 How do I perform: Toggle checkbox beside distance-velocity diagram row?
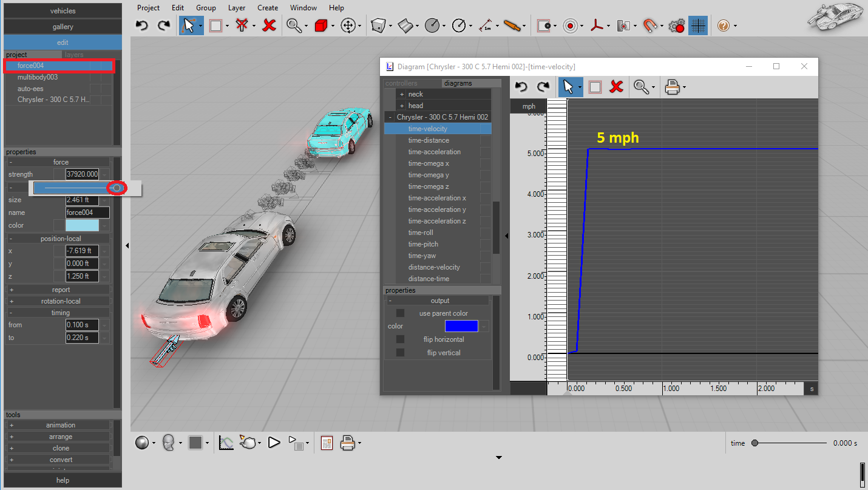click(x=485, y=267)
